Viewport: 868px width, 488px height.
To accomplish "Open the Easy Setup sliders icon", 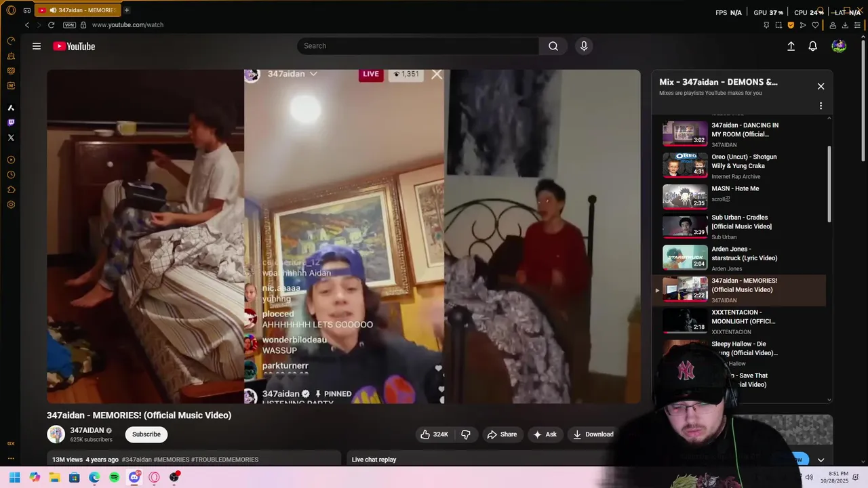I will 857,25.
